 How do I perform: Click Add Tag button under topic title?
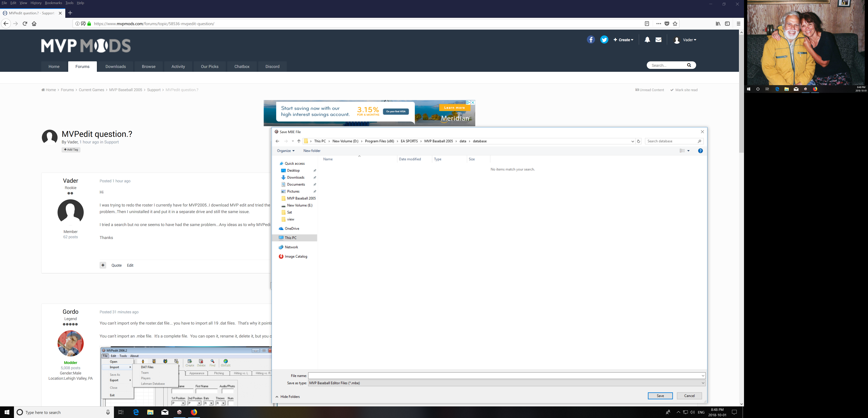click(71, 150)
